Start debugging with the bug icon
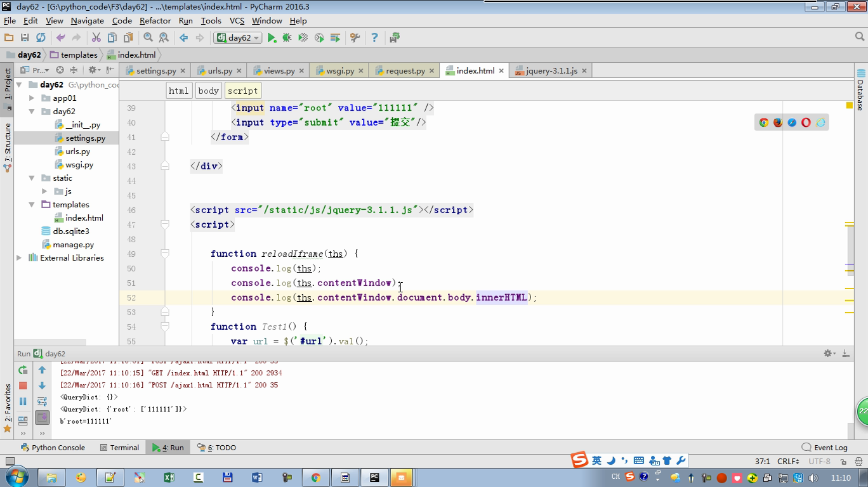 [287, 38]
